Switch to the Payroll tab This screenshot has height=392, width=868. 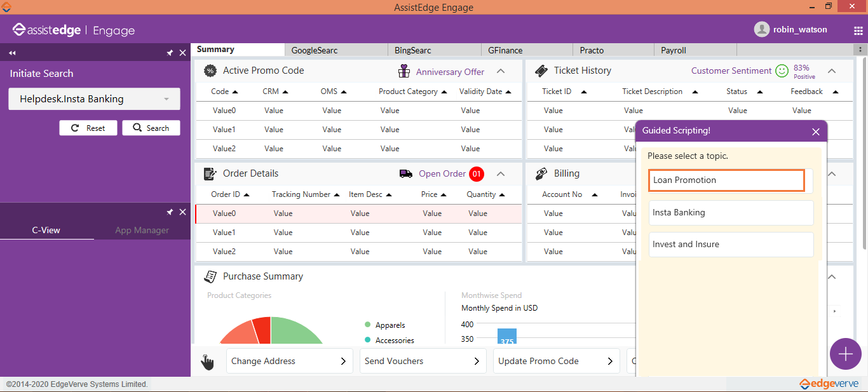click(695, 50)
